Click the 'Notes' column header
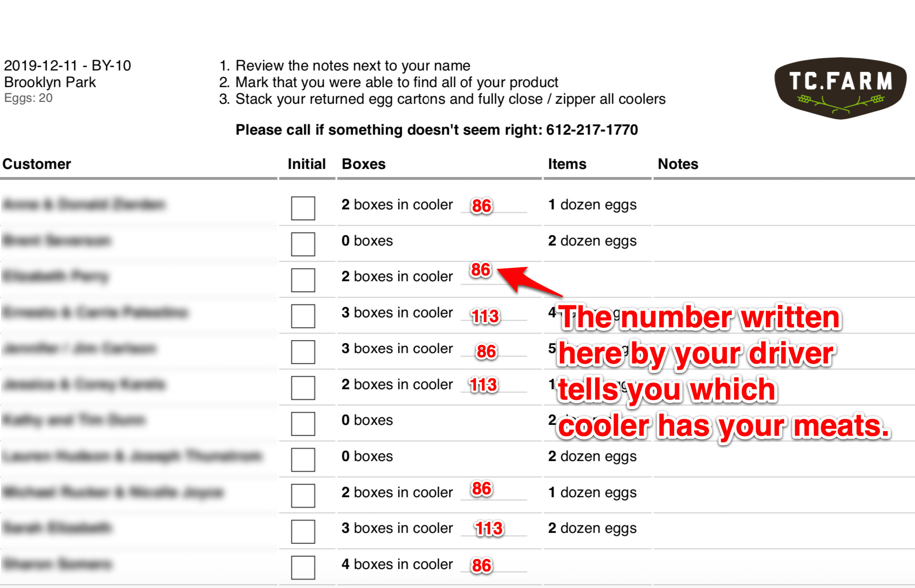915x588 pixels. (678, 164)
